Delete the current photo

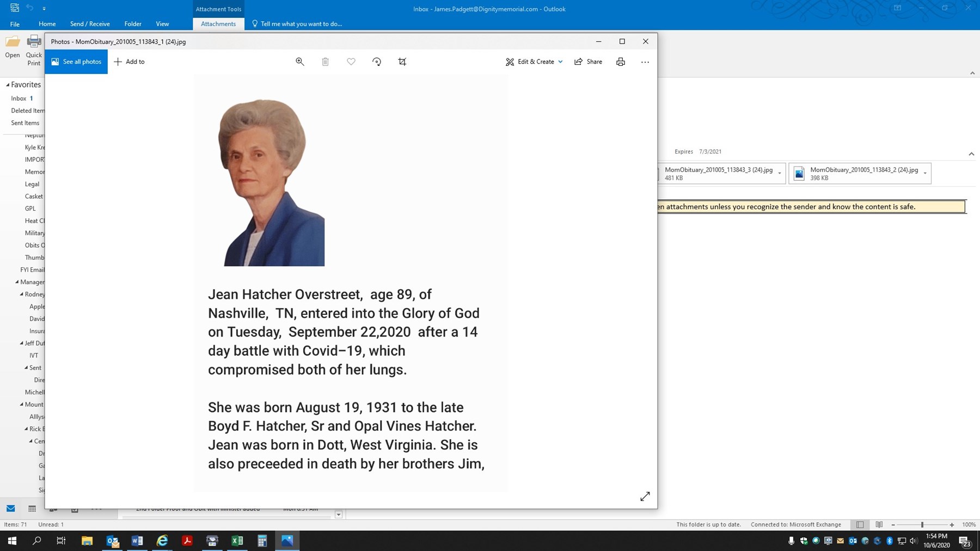[x=325, y=62]
